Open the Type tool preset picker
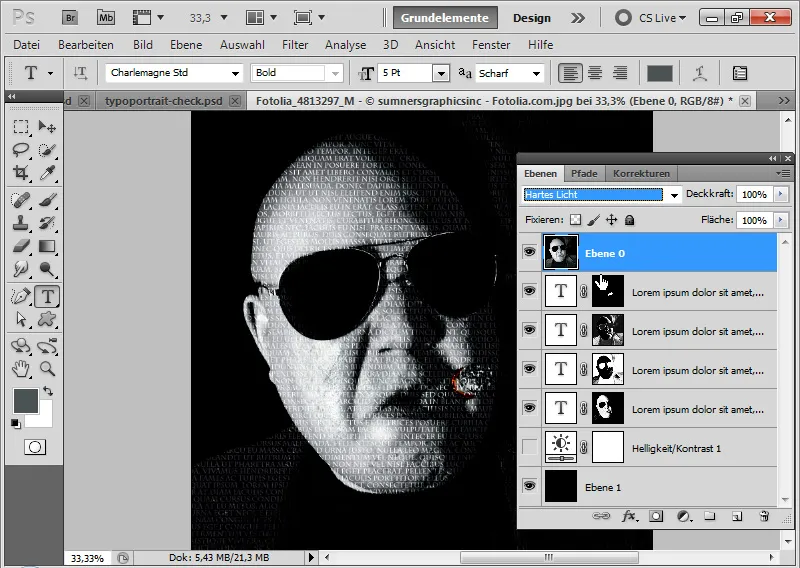The width and height of the screenshot is (800, 568). click(x=50, y=73)
